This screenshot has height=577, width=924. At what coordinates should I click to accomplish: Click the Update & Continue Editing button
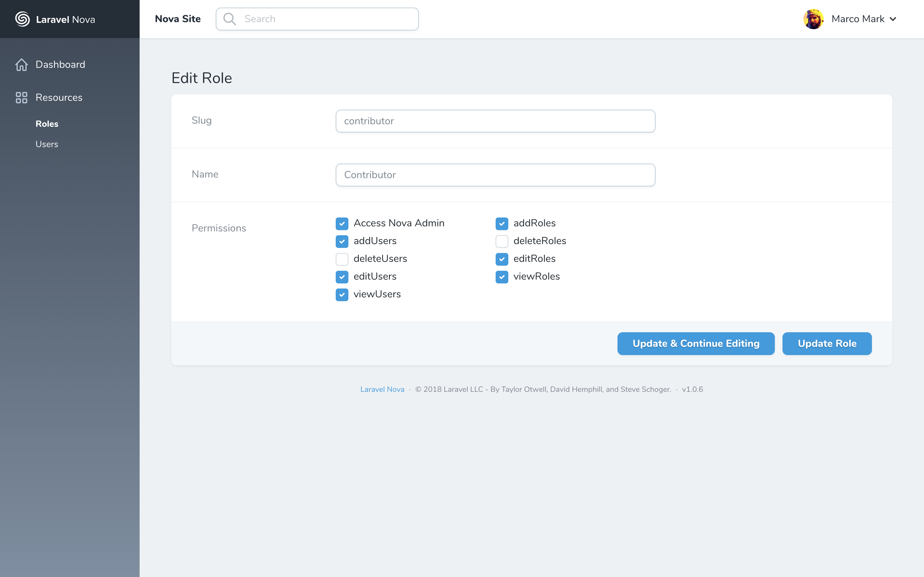click(x=696, y=344)
